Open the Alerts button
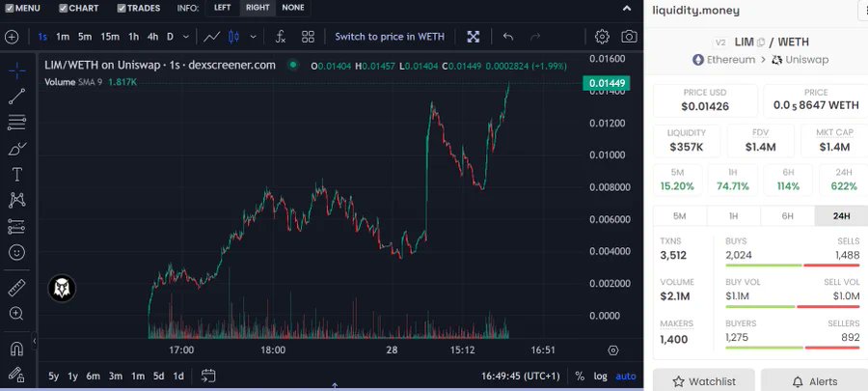Screen dimensions: 868x391 814,381
